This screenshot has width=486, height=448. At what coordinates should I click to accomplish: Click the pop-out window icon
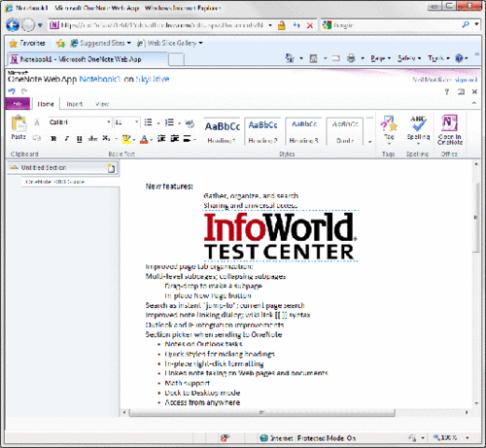pos(461,92)
